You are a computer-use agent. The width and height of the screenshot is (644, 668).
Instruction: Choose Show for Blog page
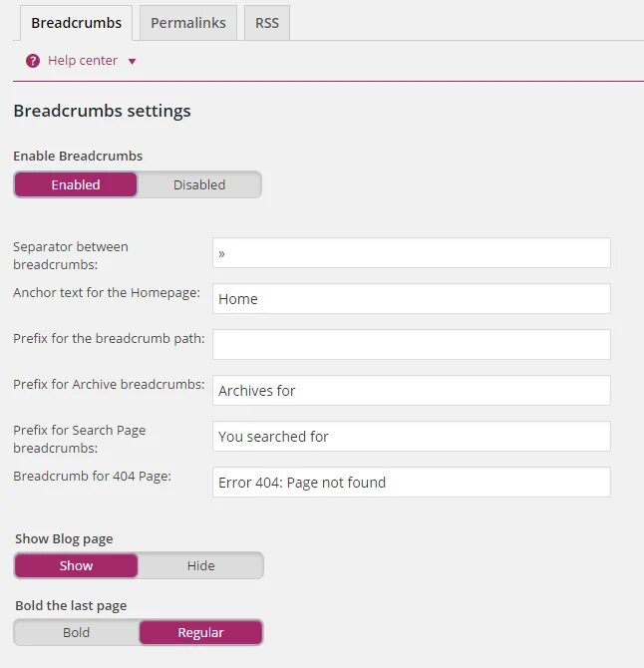point(76,565)
